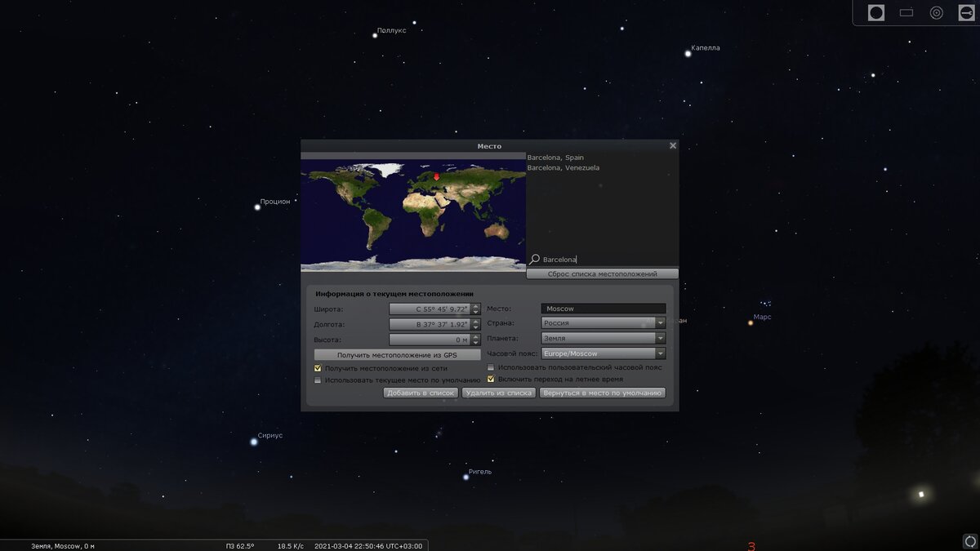The height and width of the screenshot is (551, 980).
Task: Enable Использовать пользовательский часовой пояс
Action: (x=491, y=367)
